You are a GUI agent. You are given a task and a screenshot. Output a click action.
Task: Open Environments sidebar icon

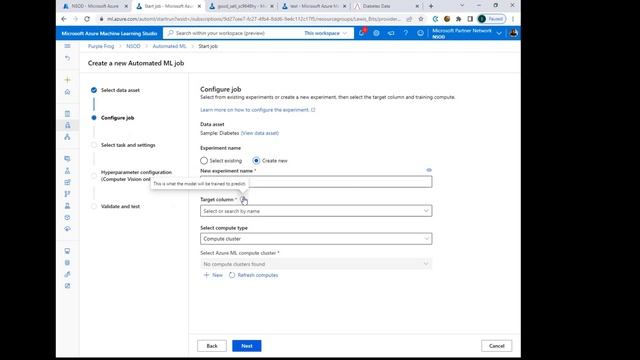point(67,206)
